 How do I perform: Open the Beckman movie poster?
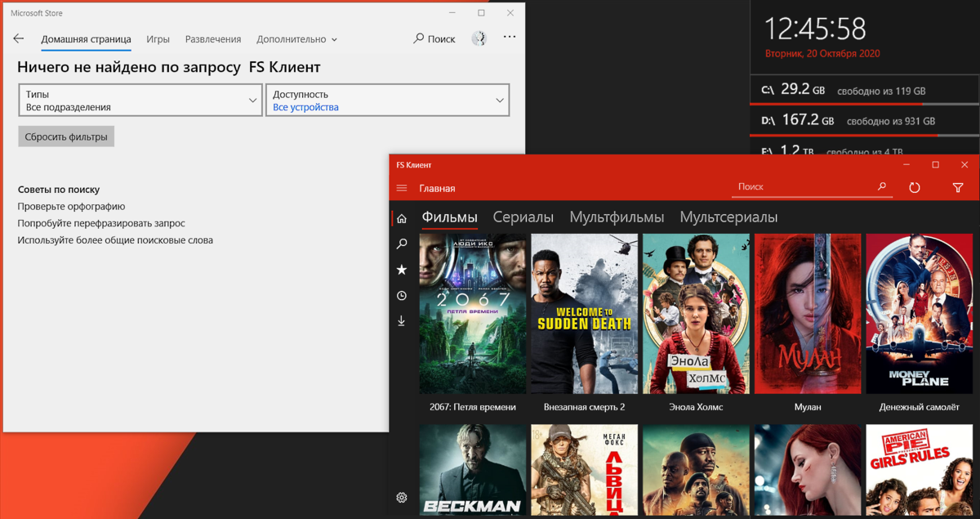(473, 470)
